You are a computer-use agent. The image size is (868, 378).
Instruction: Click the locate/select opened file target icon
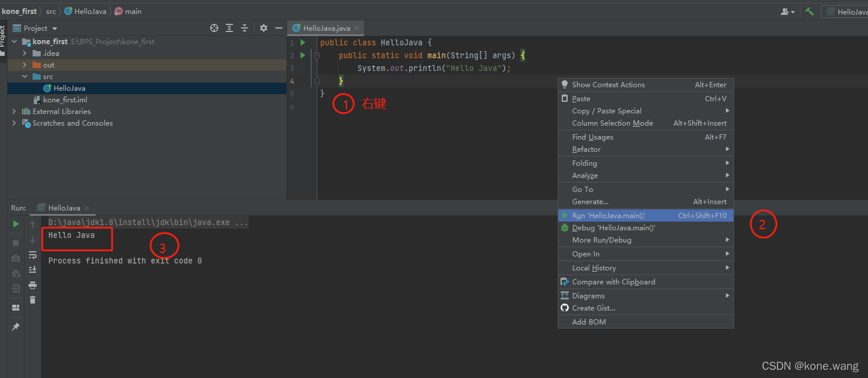click(214, 28)
